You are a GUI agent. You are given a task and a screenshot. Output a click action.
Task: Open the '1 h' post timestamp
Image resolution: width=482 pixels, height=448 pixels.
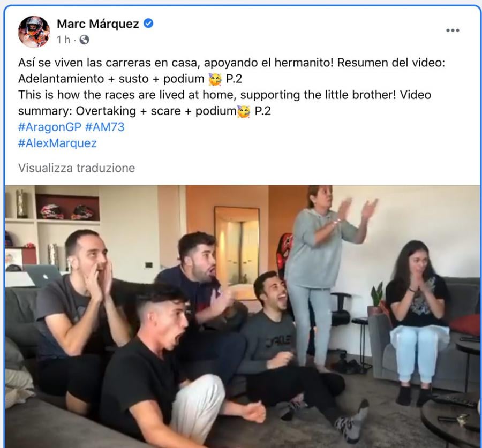tap(63, 40)
